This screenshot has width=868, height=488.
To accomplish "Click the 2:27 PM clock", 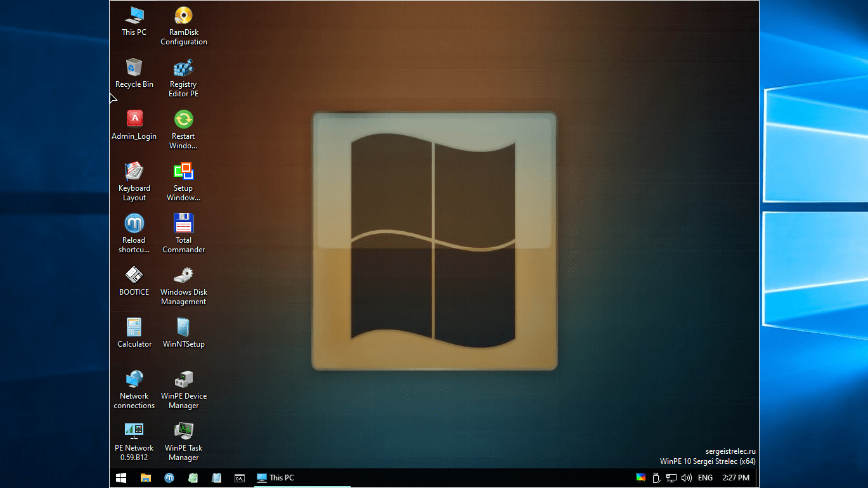I will click(x=735, y=478).
